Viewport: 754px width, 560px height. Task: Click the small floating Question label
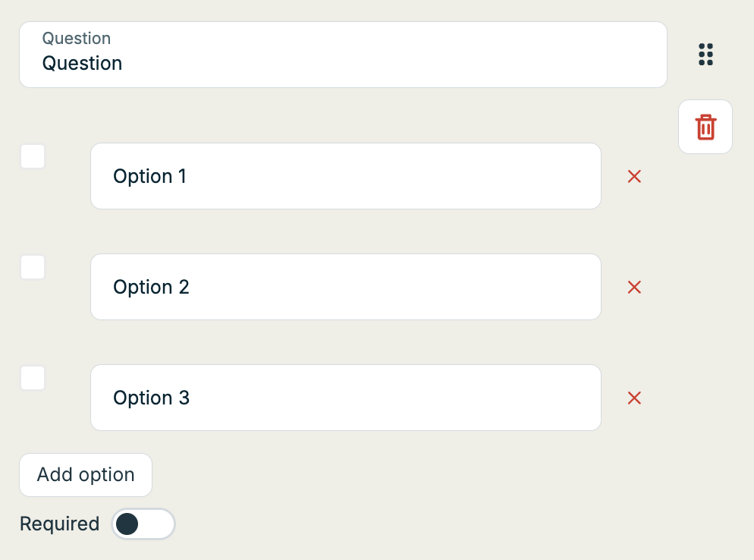click(x=76, y=39)
